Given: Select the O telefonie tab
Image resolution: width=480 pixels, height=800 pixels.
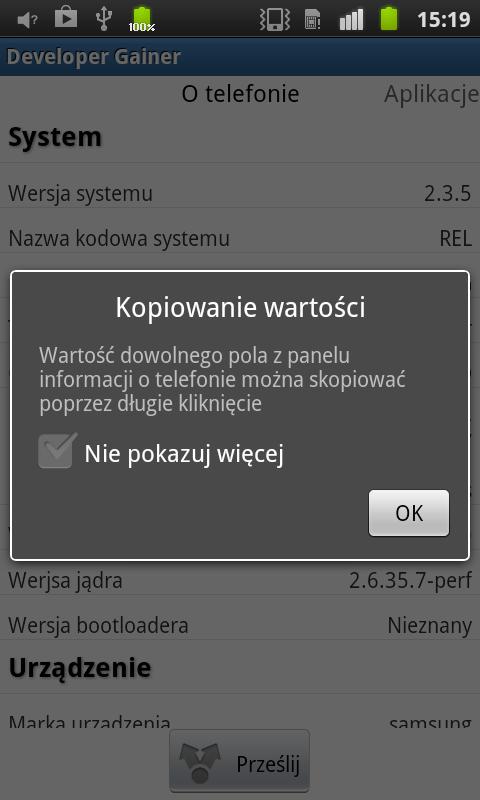Looking at the screenshot, I should tap(240, 94).
